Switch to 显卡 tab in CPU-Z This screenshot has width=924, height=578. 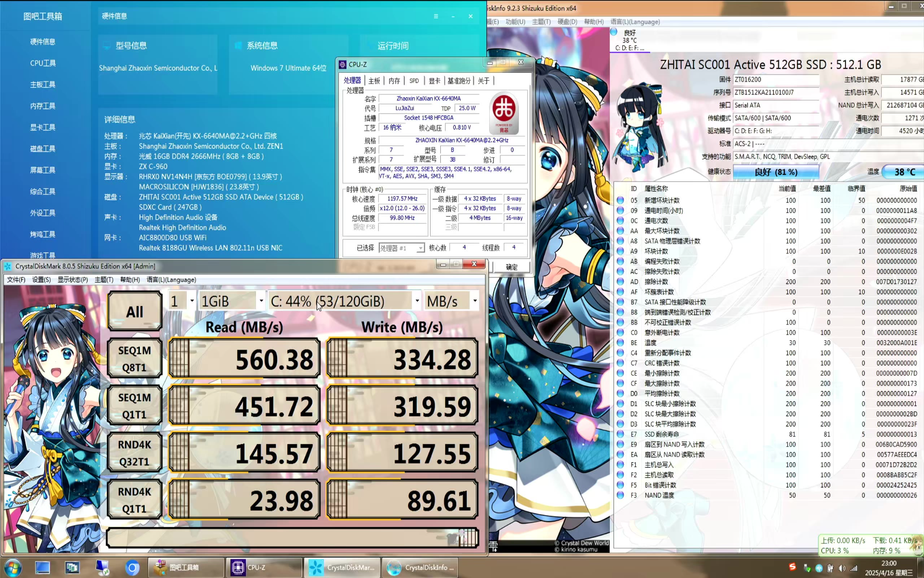coord(434,81)
